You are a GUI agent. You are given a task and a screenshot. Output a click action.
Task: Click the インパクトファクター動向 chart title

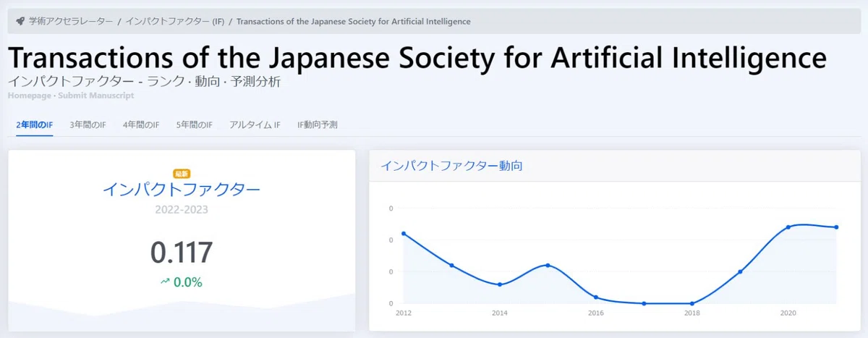click(451, 165)
